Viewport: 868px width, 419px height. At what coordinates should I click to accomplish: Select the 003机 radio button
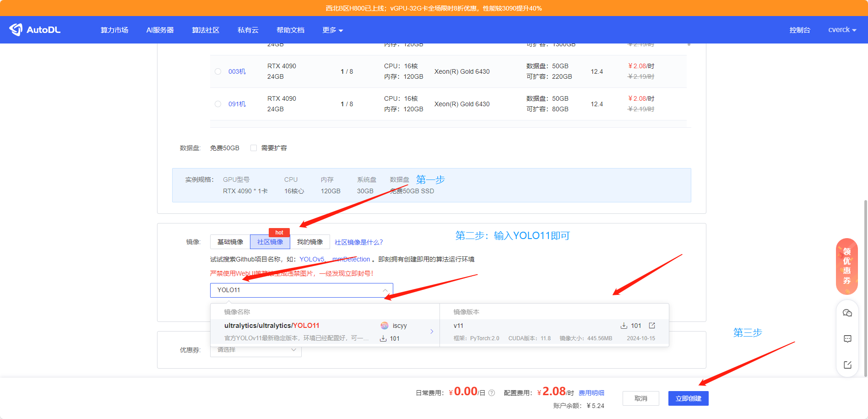coord(218,71)
